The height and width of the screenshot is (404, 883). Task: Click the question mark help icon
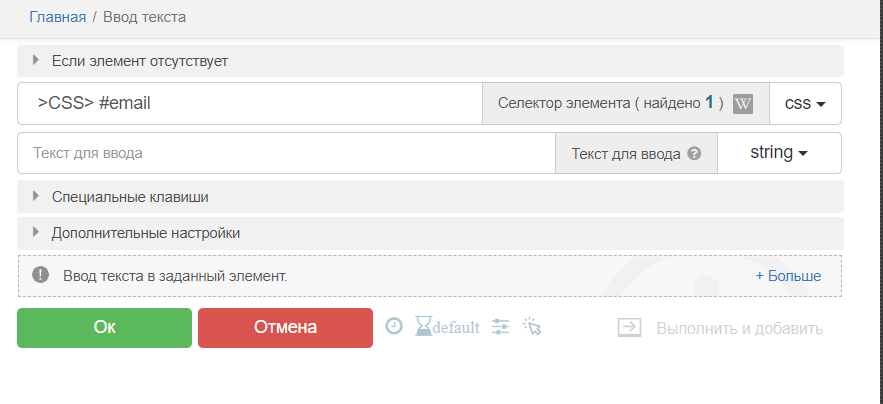(694, 154)
